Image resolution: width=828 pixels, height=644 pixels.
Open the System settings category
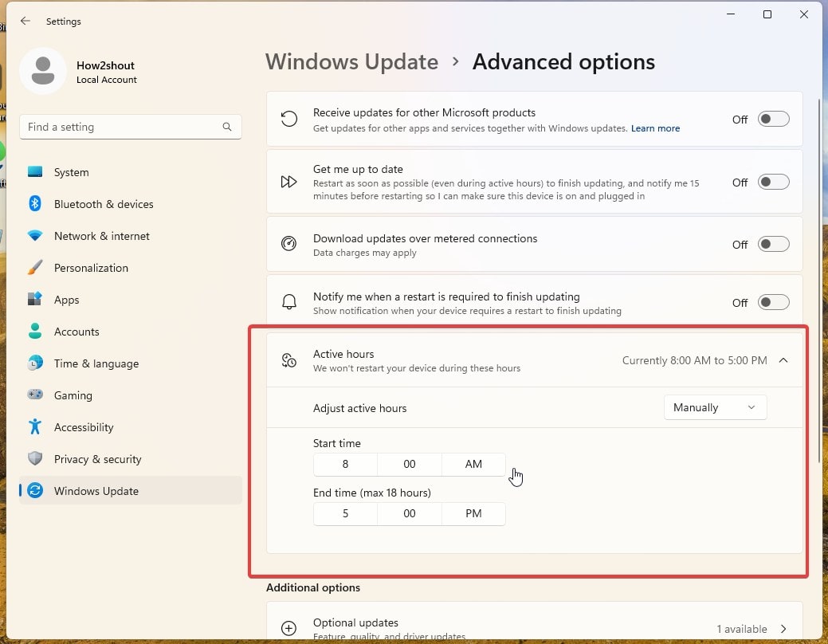click(x=71, y=172)
